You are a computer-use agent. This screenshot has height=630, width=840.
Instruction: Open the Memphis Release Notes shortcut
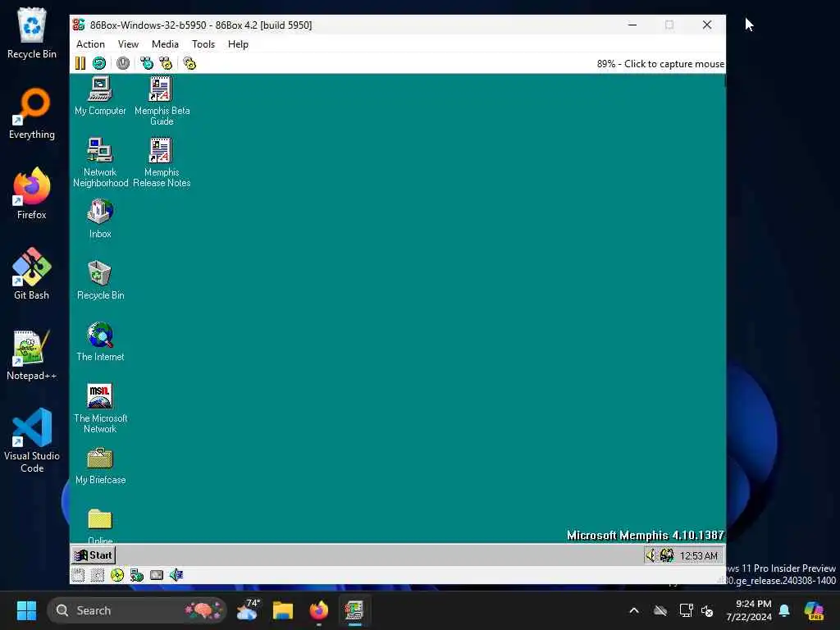162,162
